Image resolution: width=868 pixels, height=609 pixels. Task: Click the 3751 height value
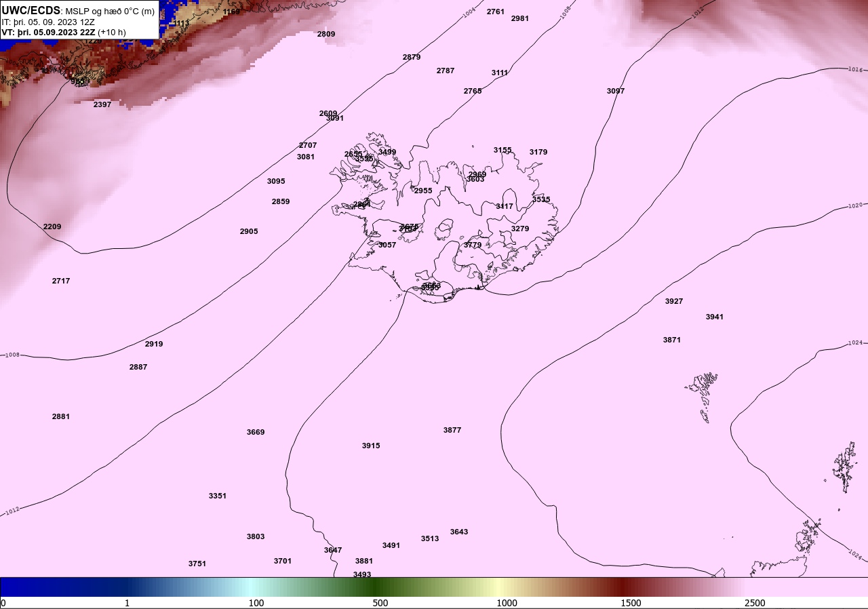pos(197,564)
